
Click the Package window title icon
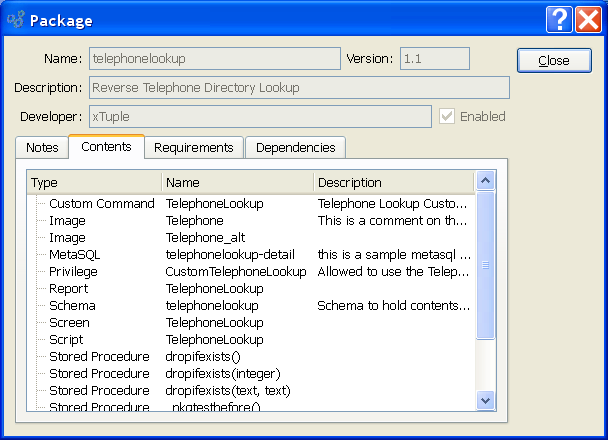[16, 20]
